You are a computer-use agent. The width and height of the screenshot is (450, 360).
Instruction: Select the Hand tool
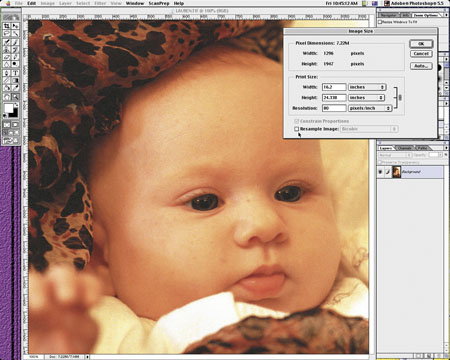tap(7, 97)
